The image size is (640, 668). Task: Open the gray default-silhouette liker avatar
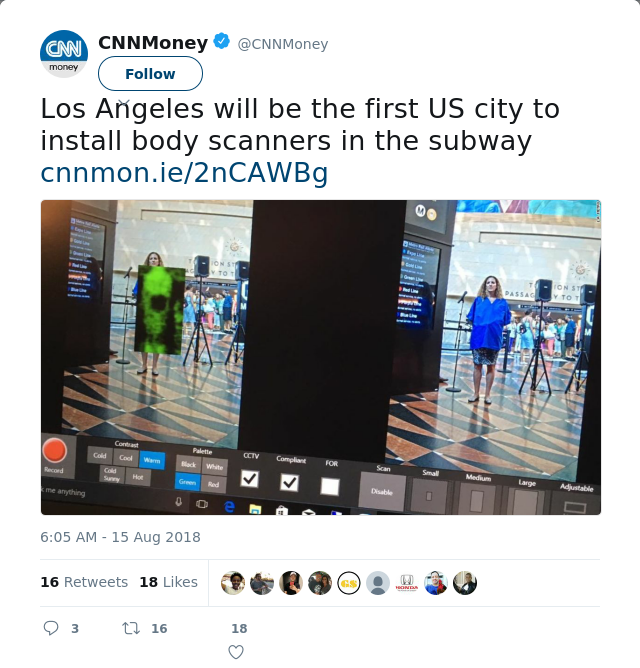click(x=378, y=583)
